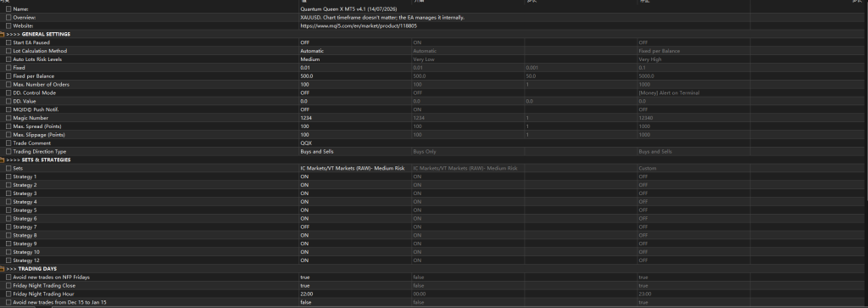This screenshot has height=308, width=868.
Task: Tick the checkbox for Start EA Paused
Action: [8, 42]
